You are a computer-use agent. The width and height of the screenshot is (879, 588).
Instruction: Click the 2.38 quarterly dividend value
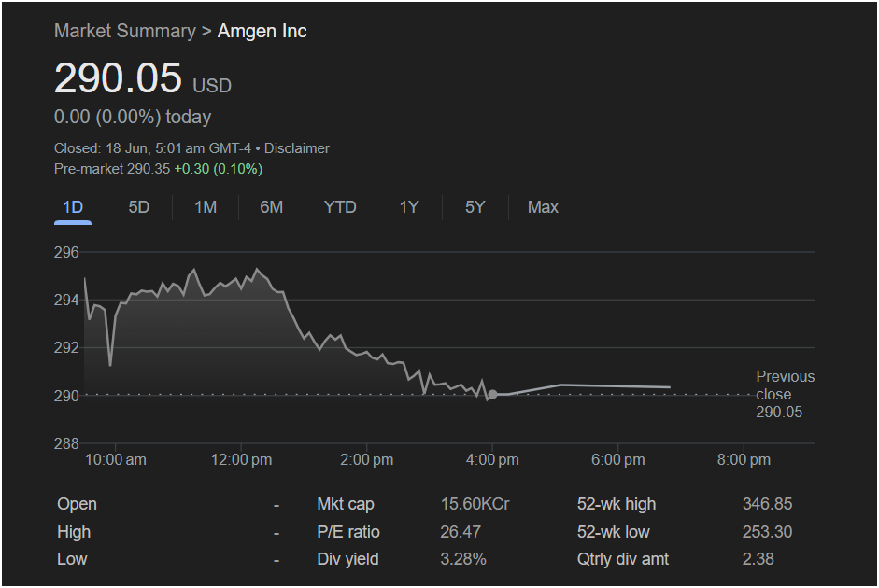tap(758, 559)
